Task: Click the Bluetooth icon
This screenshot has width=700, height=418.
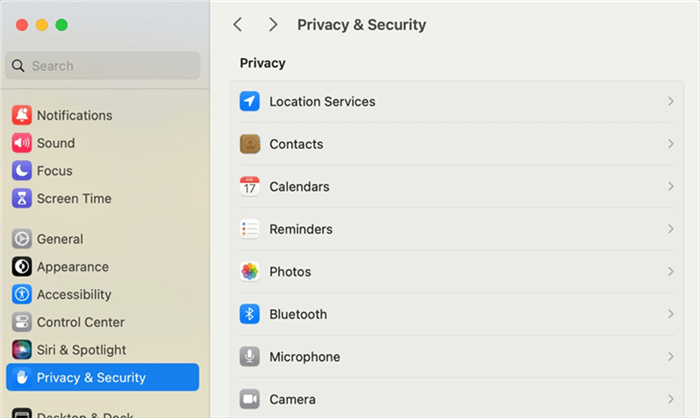Action: pyautogui.click(x=250, y=314)
